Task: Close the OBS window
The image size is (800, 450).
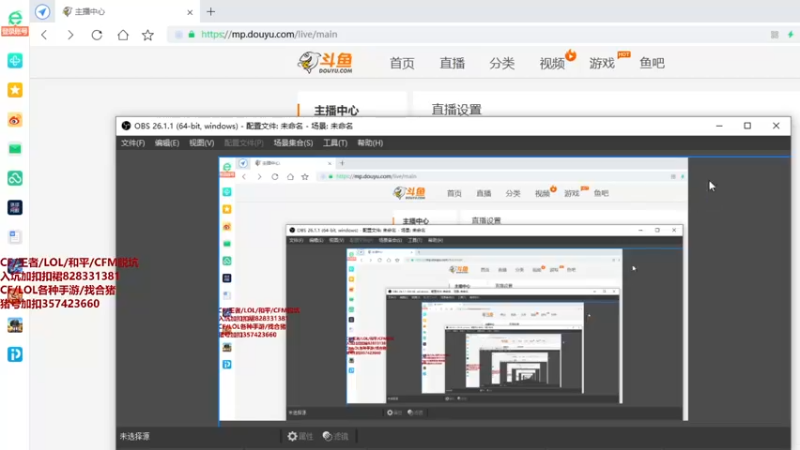Action: point(776,126)
